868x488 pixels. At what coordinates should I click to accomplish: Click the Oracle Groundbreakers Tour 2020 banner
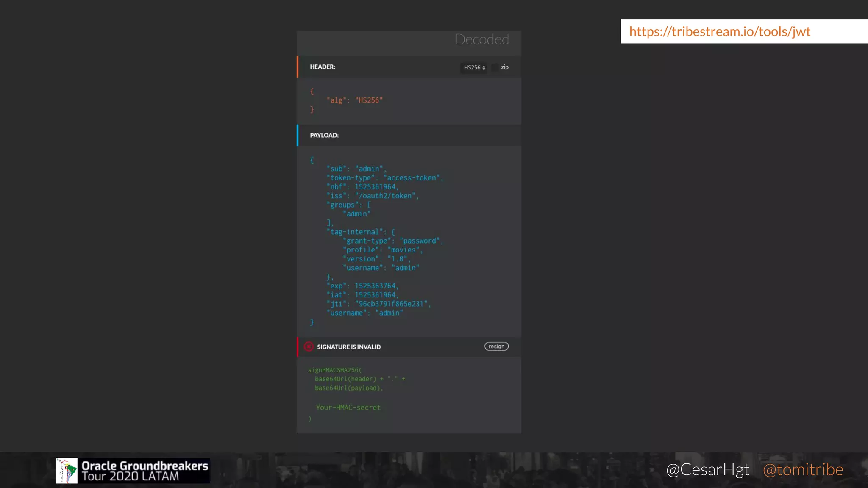[144, 471]
